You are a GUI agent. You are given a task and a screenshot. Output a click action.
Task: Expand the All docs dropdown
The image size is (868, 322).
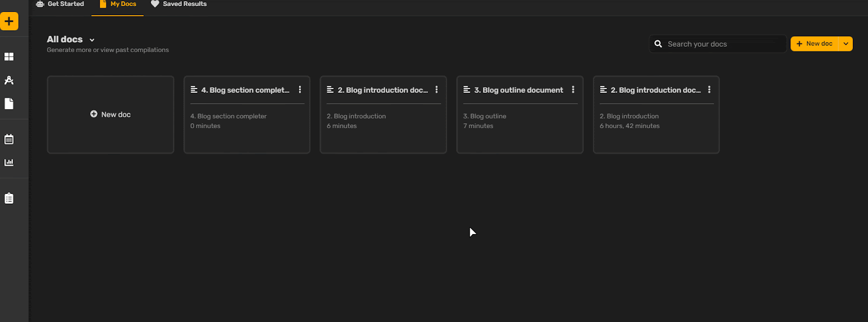coord(92,40)
